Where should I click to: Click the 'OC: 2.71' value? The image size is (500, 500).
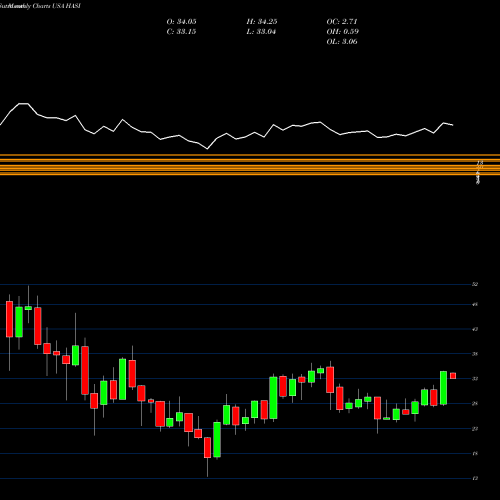pos(342,22)
